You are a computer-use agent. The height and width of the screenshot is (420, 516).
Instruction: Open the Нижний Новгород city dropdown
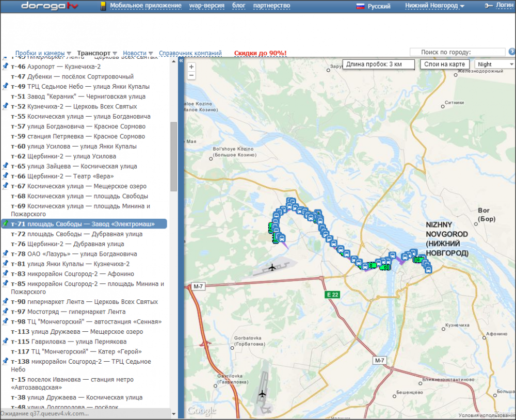pyautogui.click(x=434, y=6)
